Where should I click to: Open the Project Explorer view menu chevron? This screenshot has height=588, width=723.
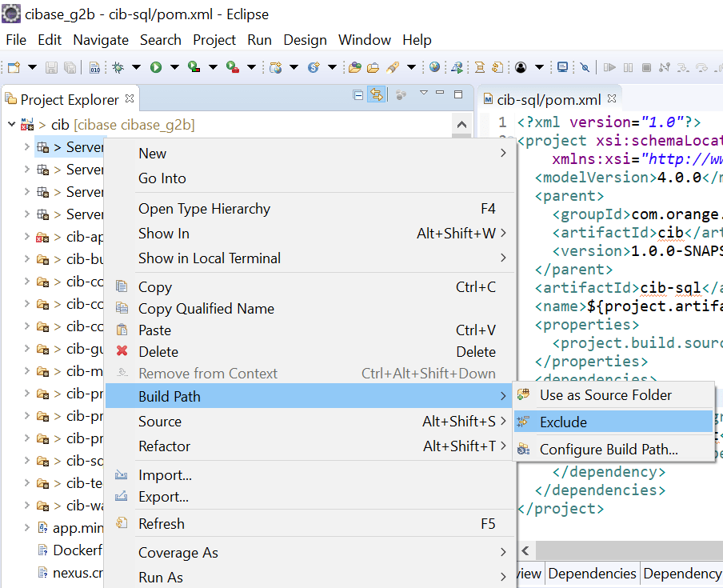[x=424, y=94]
